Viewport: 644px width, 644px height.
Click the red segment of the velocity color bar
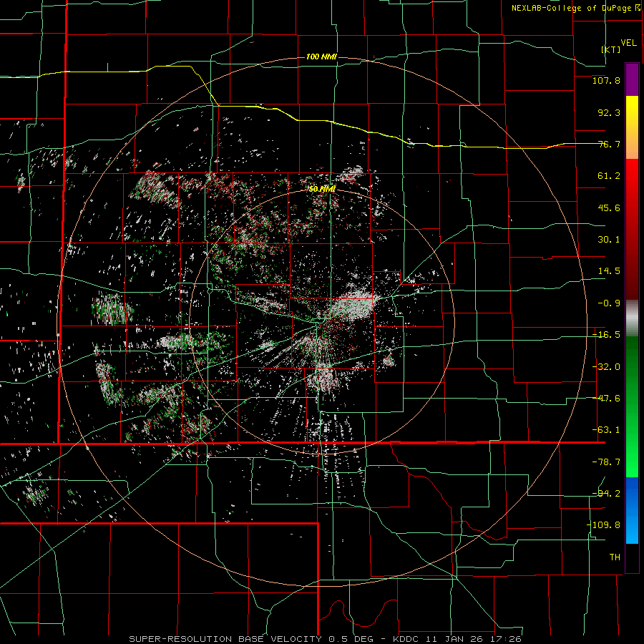632,229
